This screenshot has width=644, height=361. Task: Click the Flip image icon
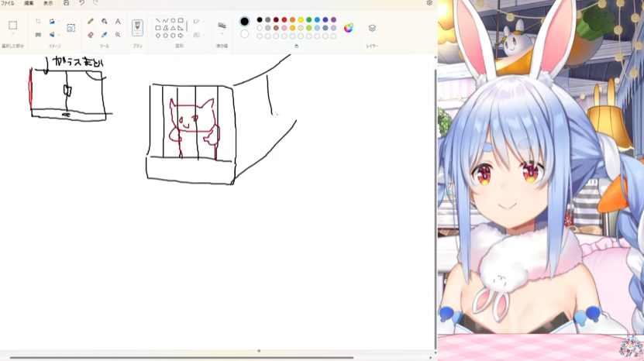click(x=52, y=35)
